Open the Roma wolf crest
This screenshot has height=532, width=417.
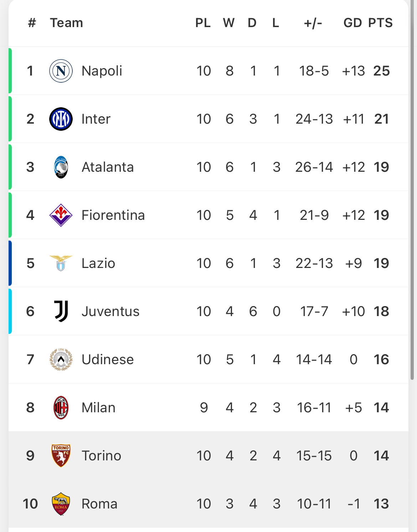pos(61,504)
